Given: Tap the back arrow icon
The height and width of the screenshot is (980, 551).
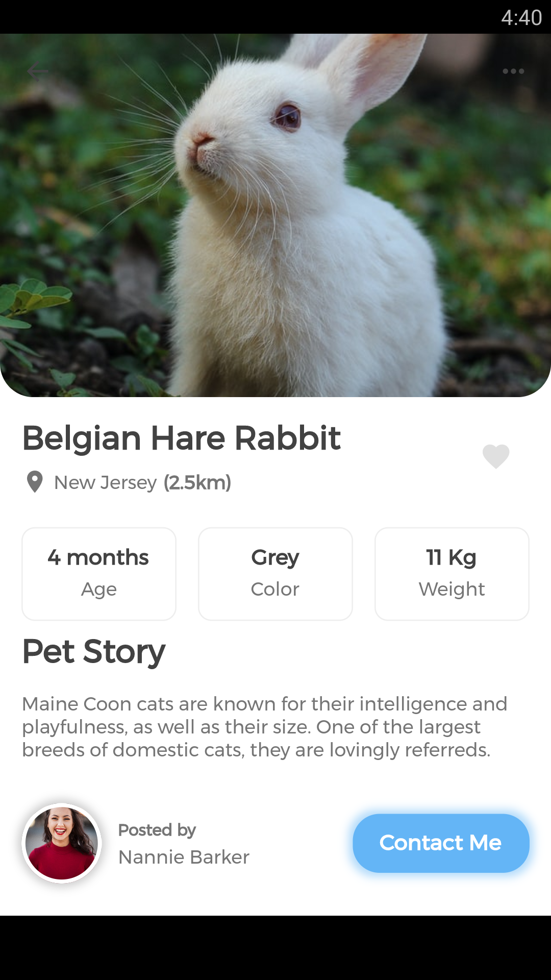Looking at the screenshot, I should (x=38, y=71).
